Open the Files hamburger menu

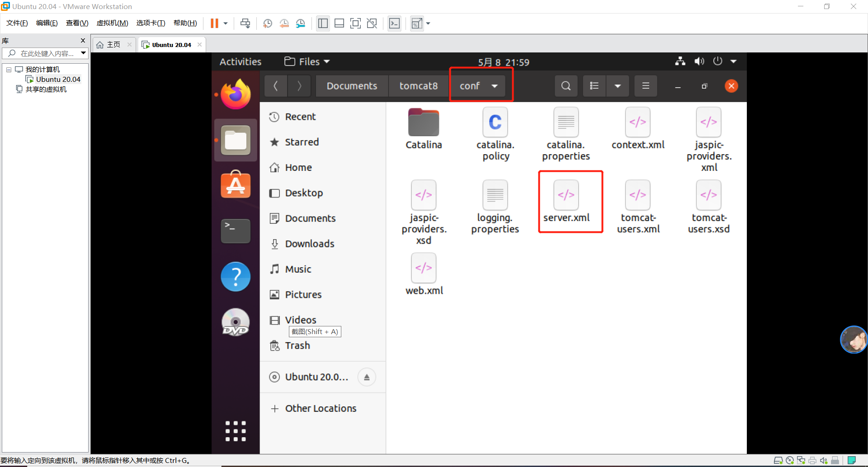[x=646, y=85]
